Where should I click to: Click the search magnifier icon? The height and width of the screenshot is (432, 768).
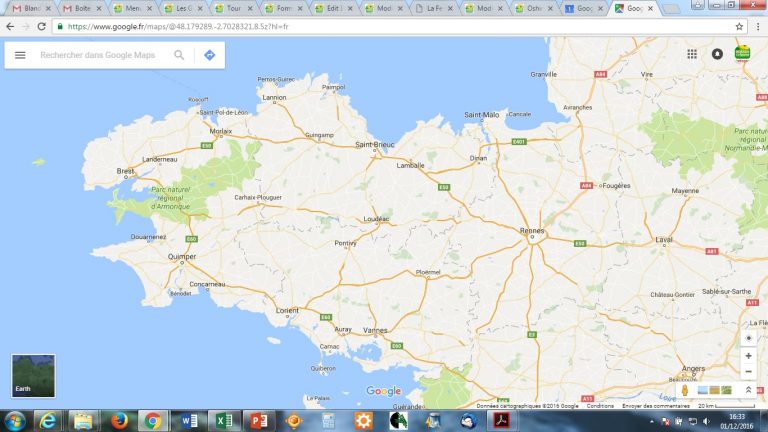tap(179, 55)
